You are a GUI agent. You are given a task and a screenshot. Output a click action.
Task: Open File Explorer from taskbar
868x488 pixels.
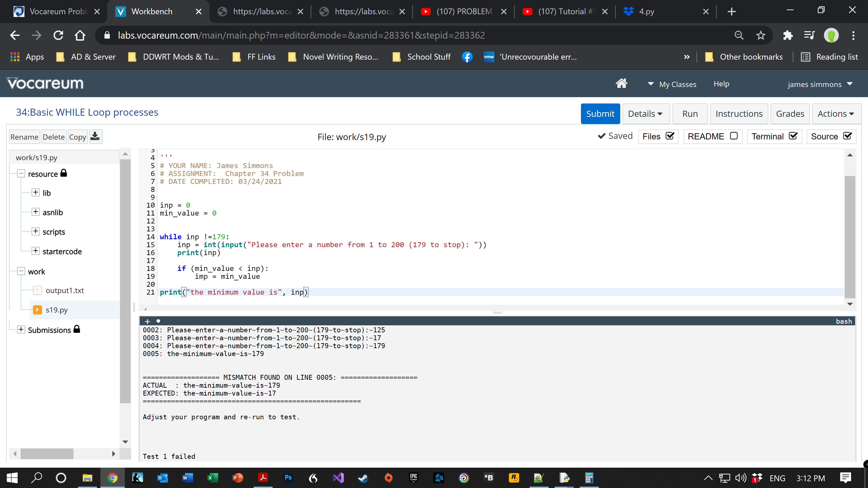tap(87, 478)
